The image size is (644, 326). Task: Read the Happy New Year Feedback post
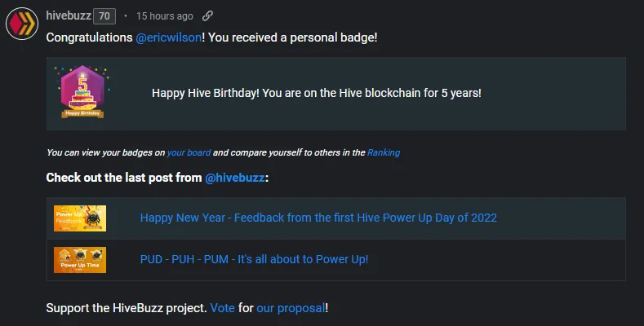tap(318, 218)
